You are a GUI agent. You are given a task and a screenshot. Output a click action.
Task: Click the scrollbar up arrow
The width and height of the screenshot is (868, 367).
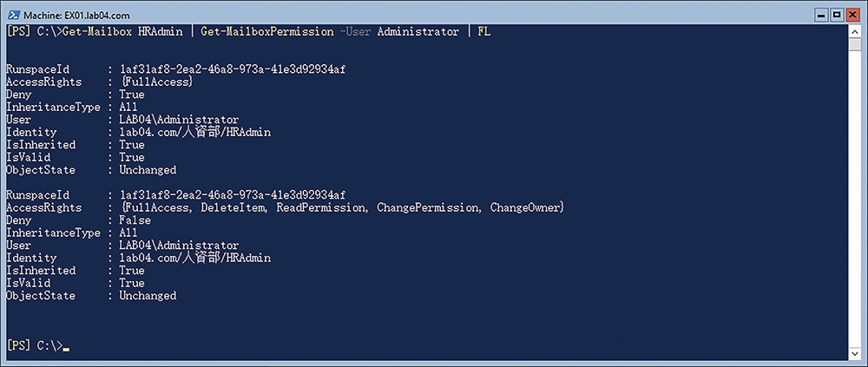pyautogui.click(x=854, y=31)
